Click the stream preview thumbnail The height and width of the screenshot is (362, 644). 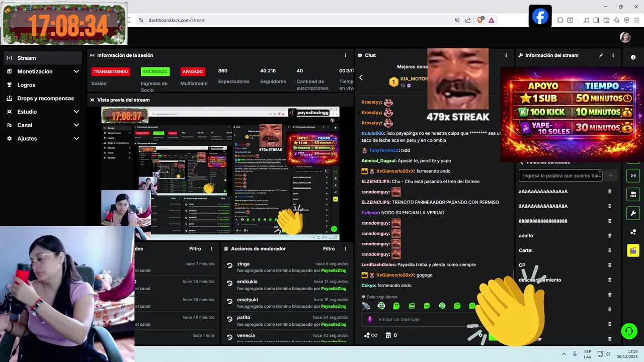coord(220,173)
